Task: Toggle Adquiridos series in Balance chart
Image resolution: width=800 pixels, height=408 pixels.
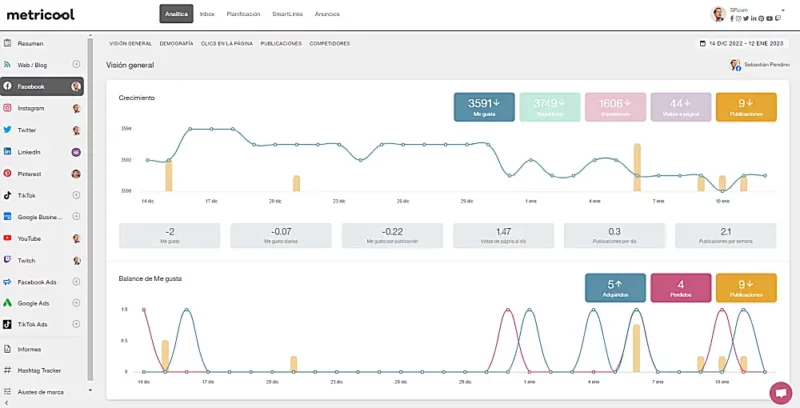Action: click(615, 288)
